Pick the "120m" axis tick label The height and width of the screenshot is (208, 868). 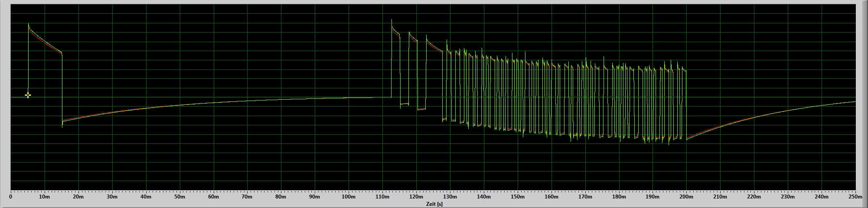click(x=416, y=197)
